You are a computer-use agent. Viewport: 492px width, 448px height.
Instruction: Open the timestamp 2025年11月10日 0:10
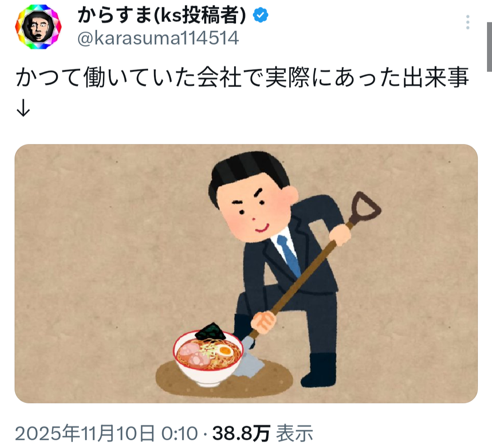(106, 433)
